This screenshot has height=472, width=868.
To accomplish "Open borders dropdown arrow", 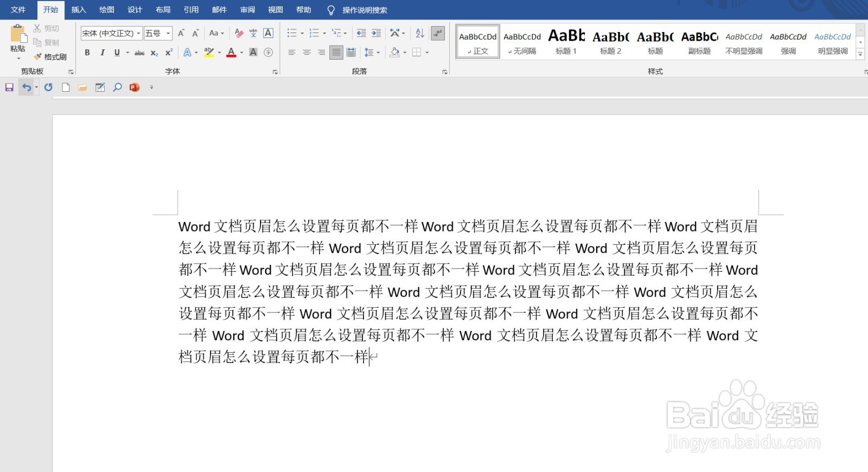I will click(x=427, y=53).
